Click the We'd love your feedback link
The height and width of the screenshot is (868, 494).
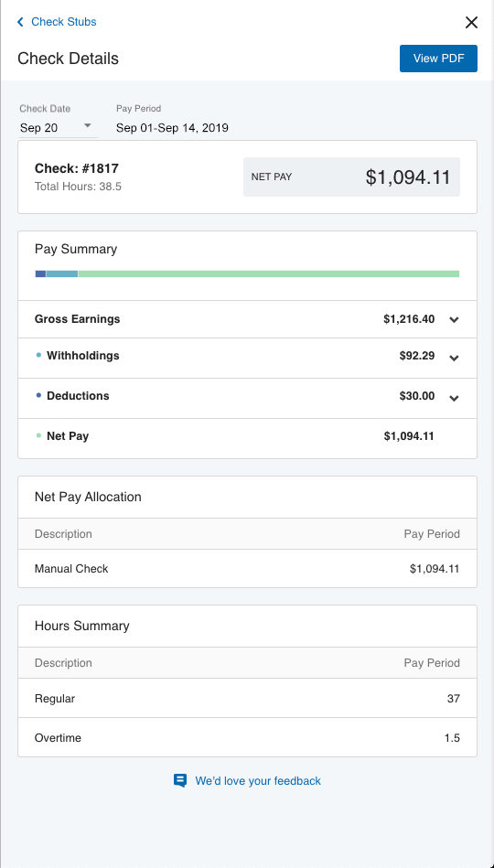pos(258,780)
